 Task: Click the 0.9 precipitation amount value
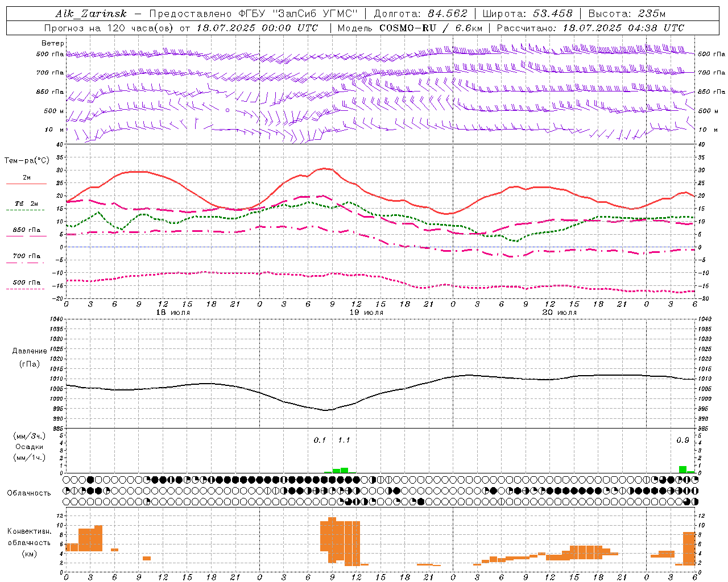click(x=683, y=440)
